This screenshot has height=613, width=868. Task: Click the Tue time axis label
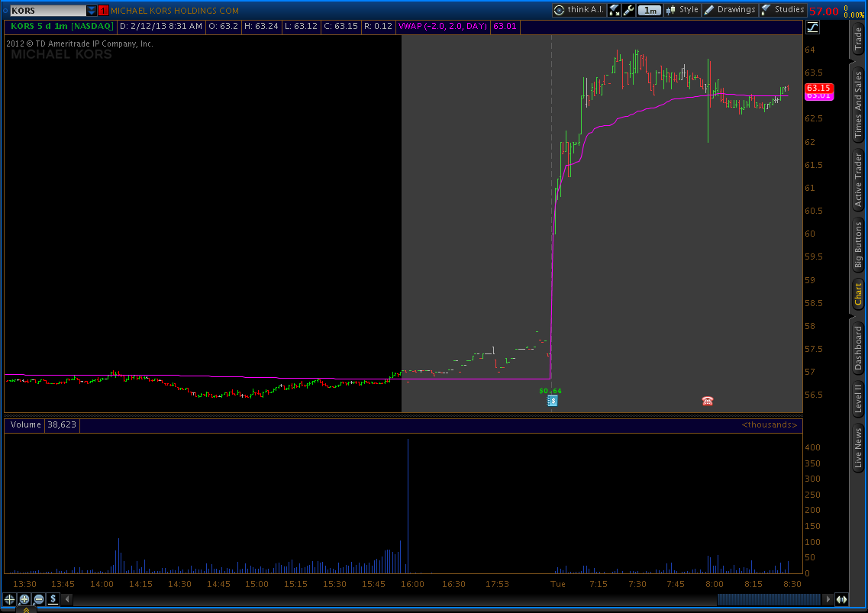click(558, 584)
